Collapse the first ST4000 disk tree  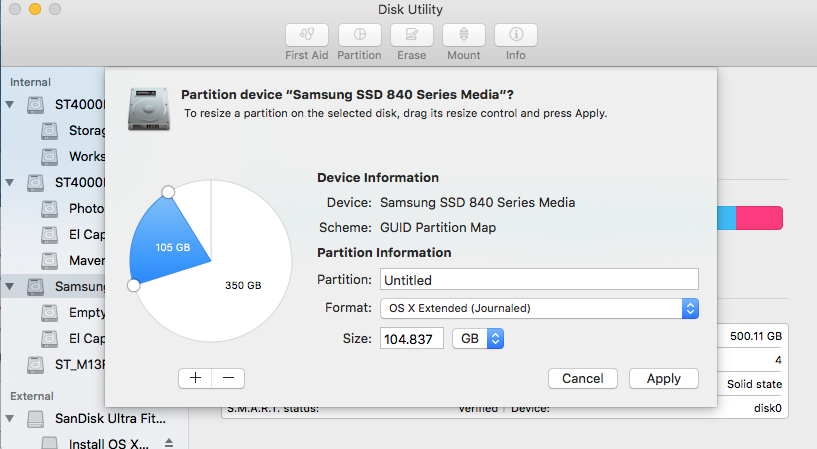(x=11, y=104)
